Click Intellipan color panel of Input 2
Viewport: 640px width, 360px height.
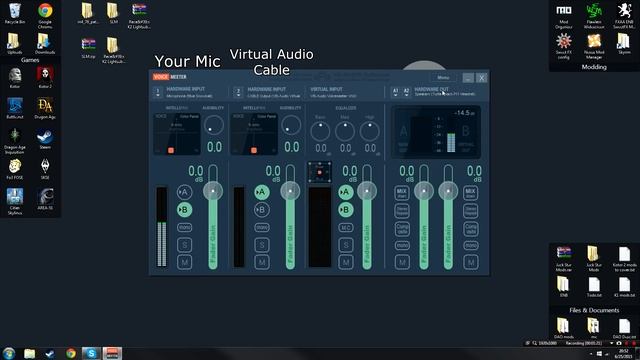tap(254, 134)
